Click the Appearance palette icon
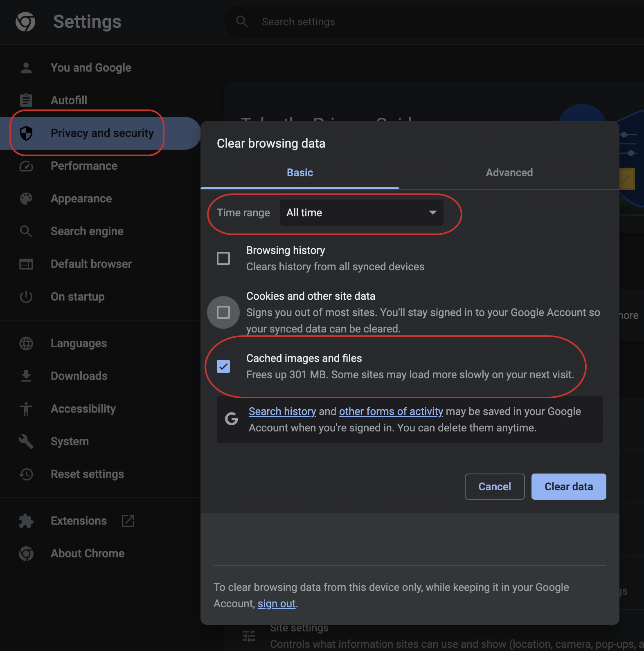Image resolution: width=644 pixels, height=651 pixels. pyautogui.click(x=26, y=199)
